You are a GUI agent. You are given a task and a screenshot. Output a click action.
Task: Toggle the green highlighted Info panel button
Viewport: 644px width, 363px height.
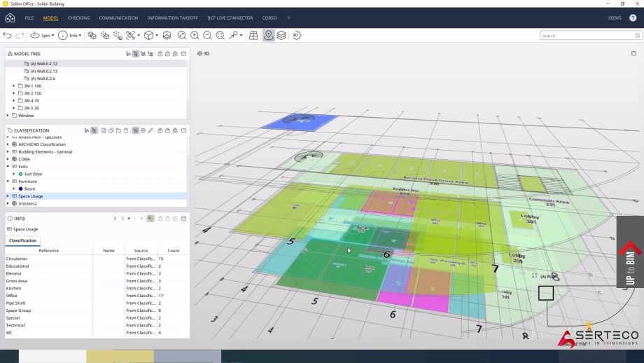click(x=150, y=219)
